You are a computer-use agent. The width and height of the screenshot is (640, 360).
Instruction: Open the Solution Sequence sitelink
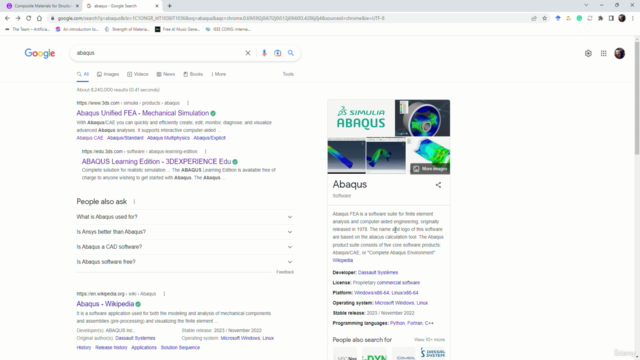tap(180, 348)
